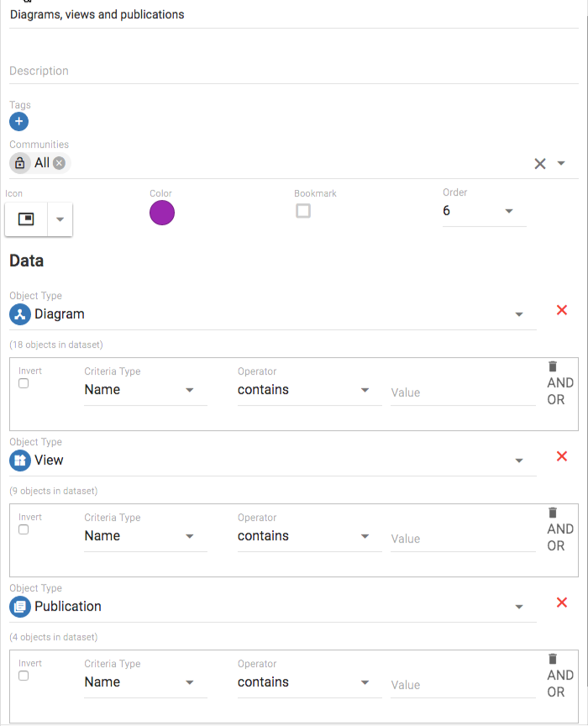The image size is (588, 726).
Task: Click OR in the View criteria
Action: coord(556,545)
